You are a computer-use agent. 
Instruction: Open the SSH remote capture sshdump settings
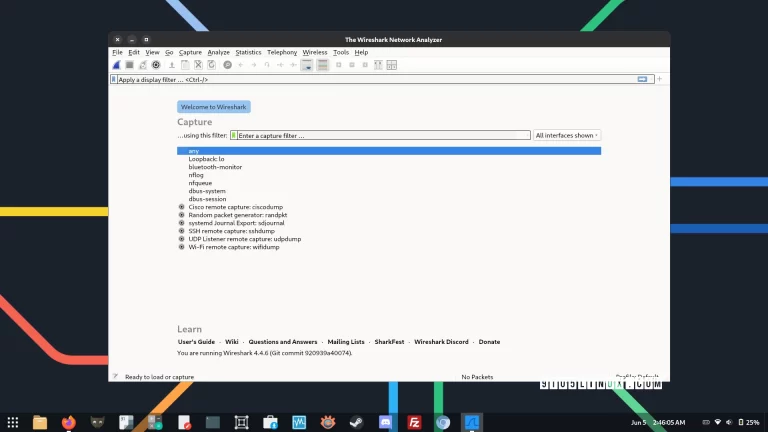click(x=182, y=231)
